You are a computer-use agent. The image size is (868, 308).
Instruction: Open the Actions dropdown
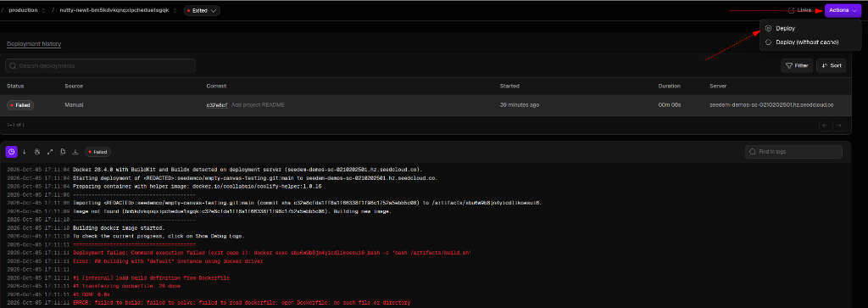(843, 10)
